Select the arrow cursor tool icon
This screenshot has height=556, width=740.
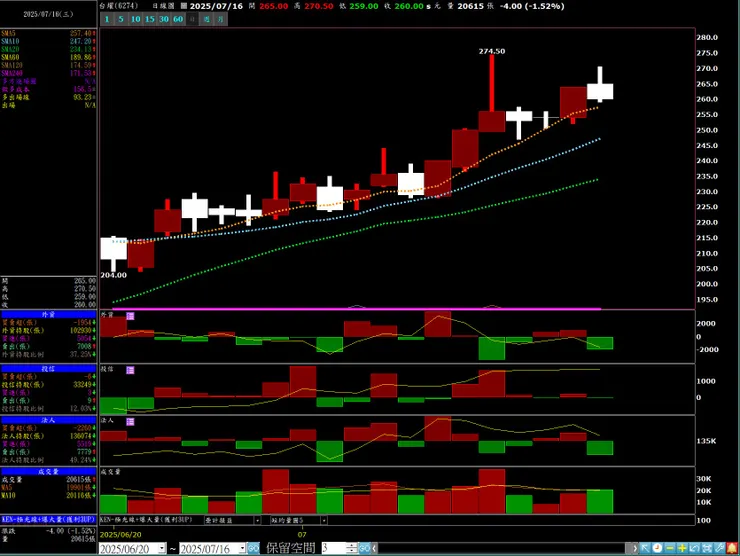click(x=645, y=548)
